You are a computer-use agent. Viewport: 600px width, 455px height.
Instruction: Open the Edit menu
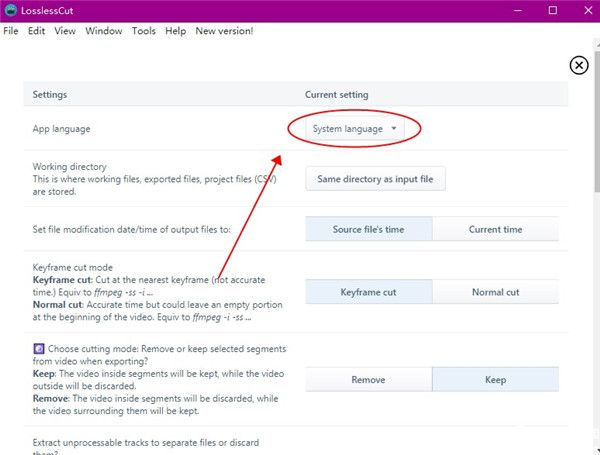[36, 31]
